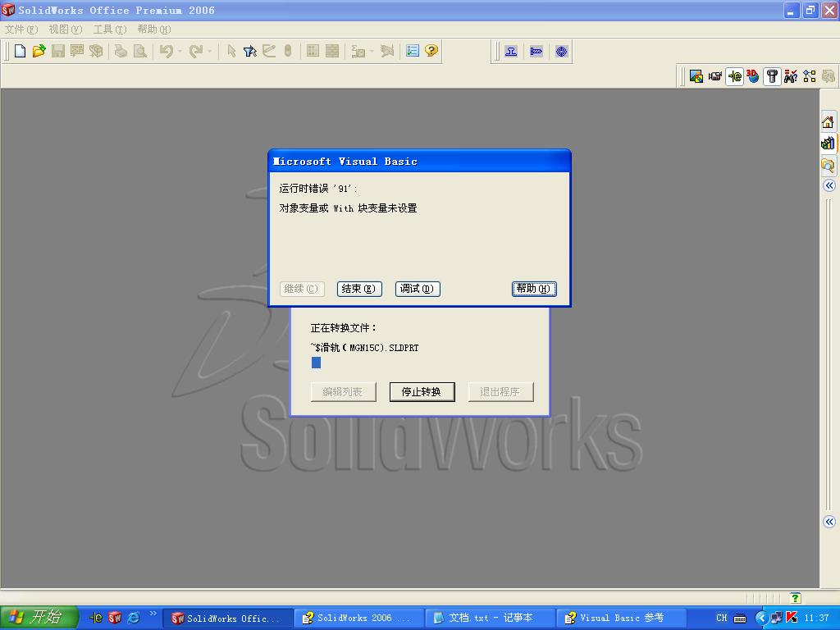
Task: Open the 工具(T) menu
Action: pyautogui.click(x=110, y=30)
